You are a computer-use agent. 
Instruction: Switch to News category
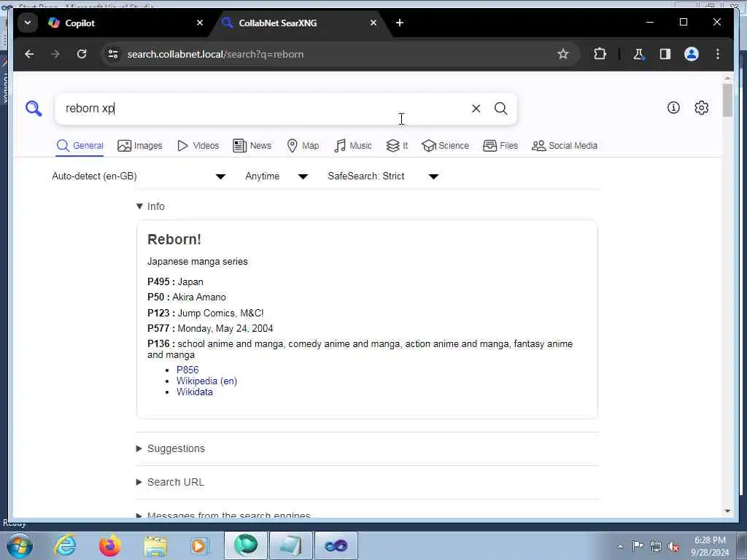pos(252,146)
